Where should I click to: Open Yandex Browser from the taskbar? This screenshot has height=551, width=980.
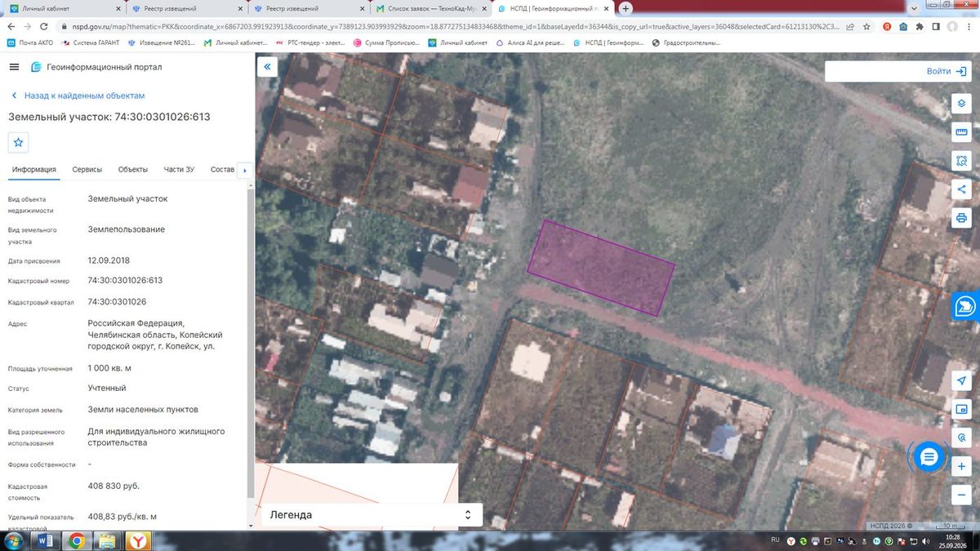click(x=140, y=540)
